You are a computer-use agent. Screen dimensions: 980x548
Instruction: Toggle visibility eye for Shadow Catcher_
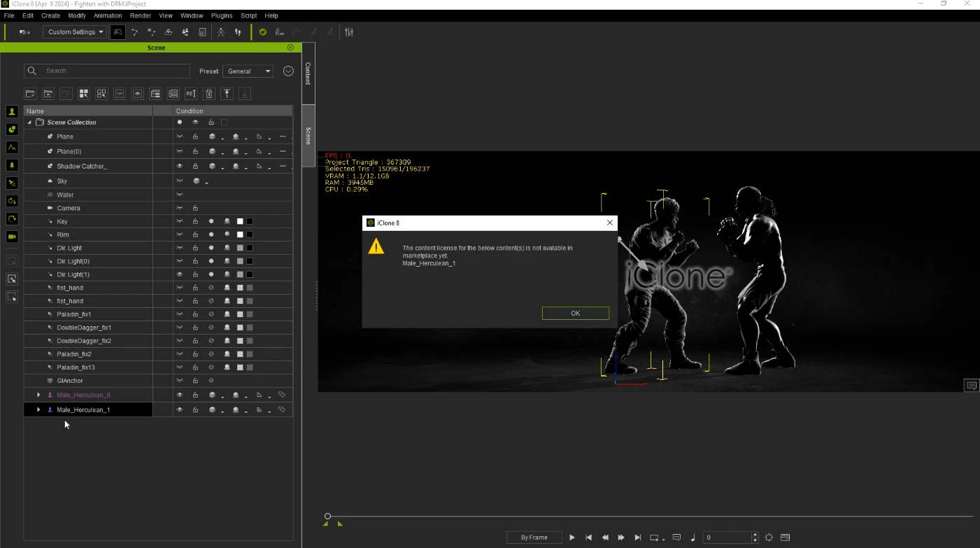pyautogui.click(x=180, y=167)
